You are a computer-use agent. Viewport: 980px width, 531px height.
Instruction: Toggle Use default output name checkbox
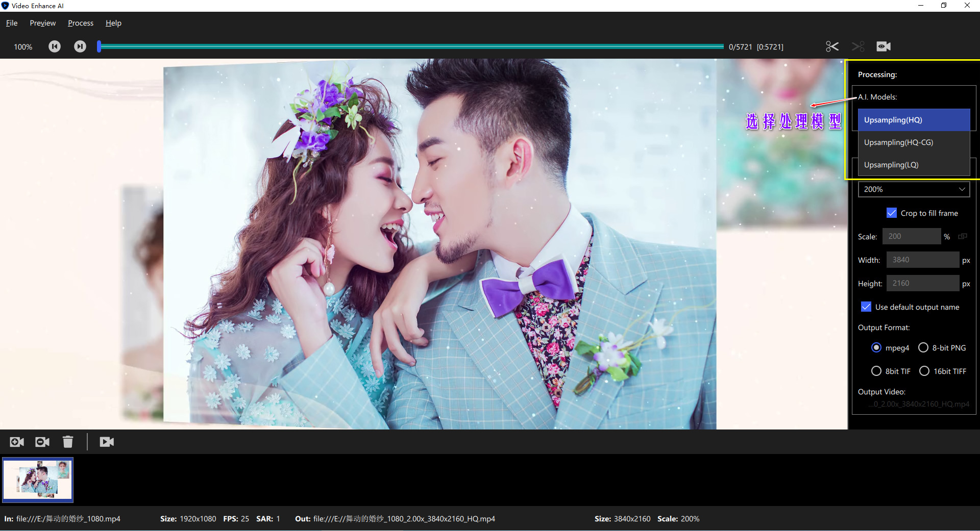tap(866, 307)
